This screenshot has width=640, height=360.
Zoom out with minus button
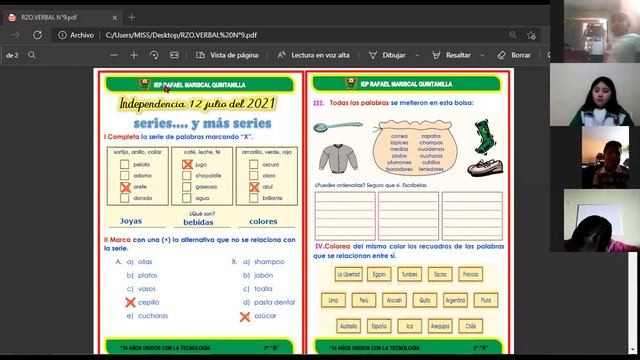(114, 55)
